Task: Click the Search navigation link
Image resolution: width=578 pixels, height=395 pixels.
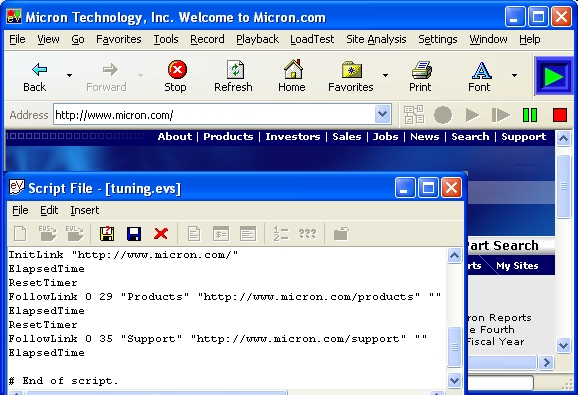Action: 470,137
